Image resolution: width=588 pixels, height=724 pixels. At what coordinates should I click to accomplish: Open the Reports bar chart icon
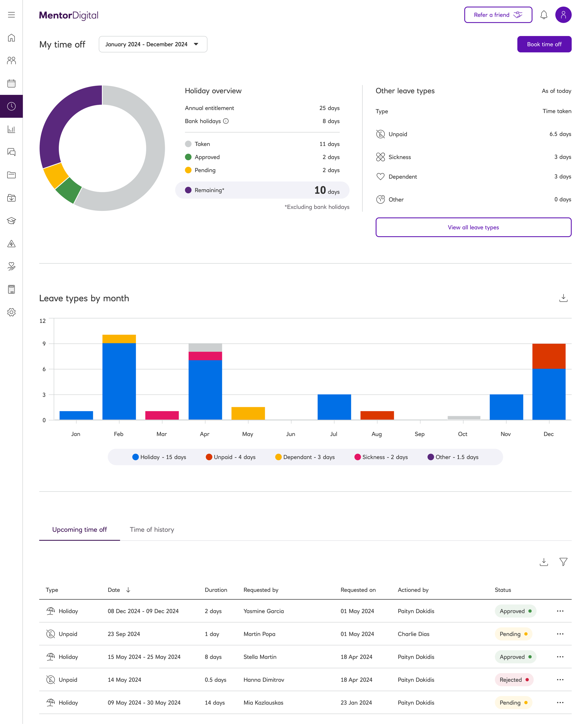click(12, 129)
